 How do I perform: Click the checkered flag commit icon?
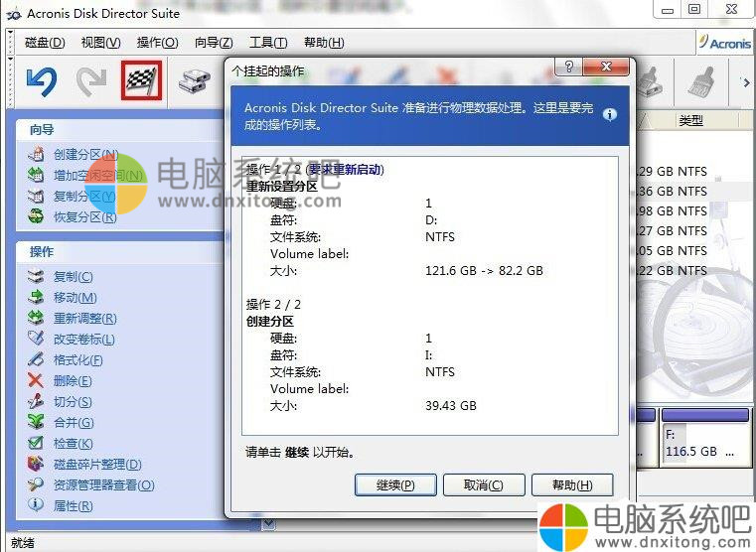pyautogui.click(x=141, y=80)
